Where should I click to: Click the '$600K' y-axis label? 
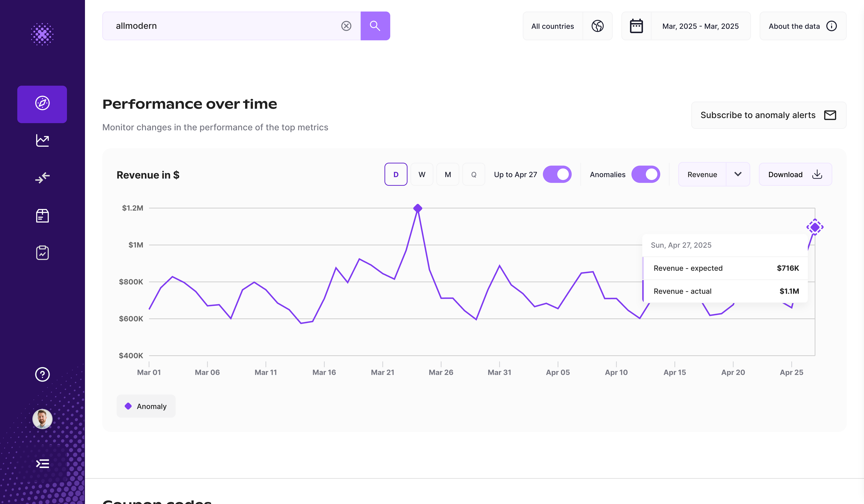(131, 319)
